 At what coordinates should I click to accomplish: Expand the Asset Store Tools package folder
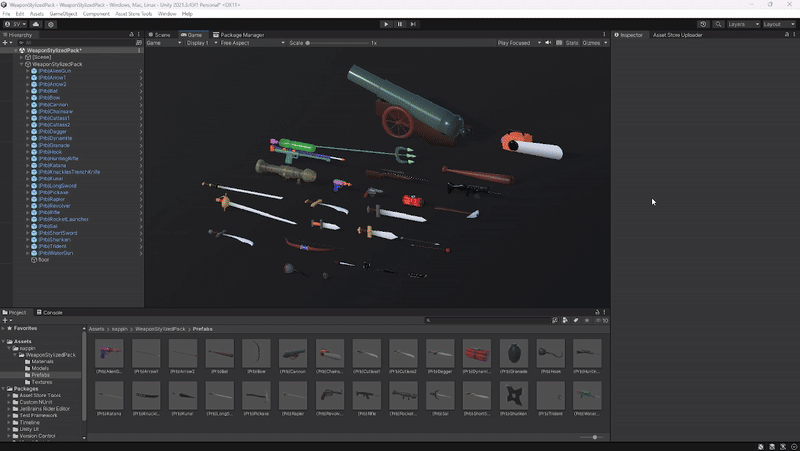click(x=9, y=395)
